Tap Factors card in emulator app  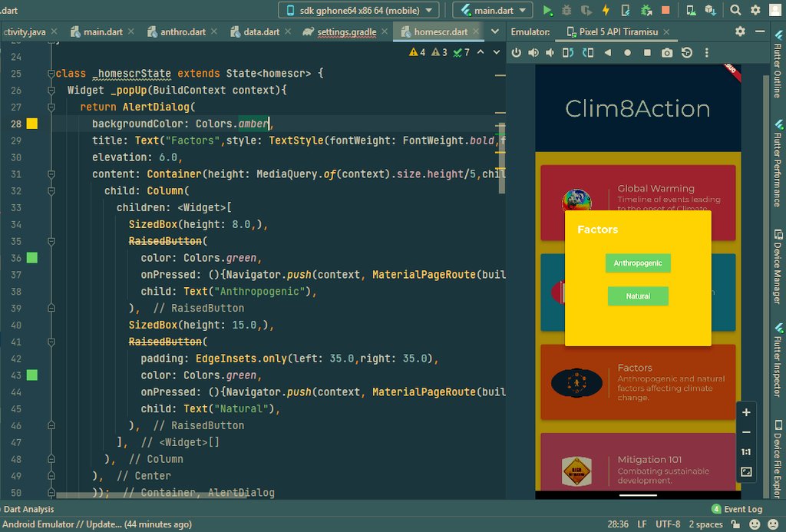pos(638,382)
